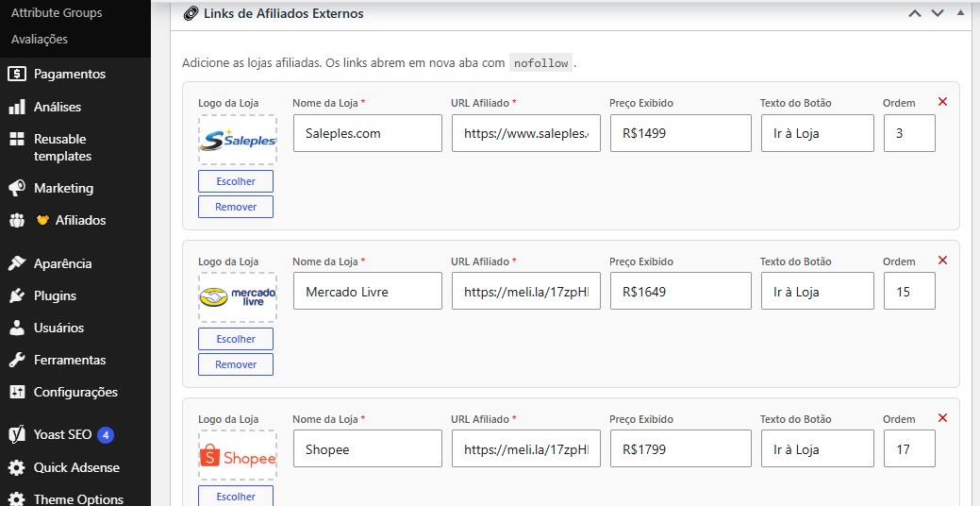Edit the R$1499 price field
Screen dimensions: 980x506
pyautogui.click(x=681, y=132)
